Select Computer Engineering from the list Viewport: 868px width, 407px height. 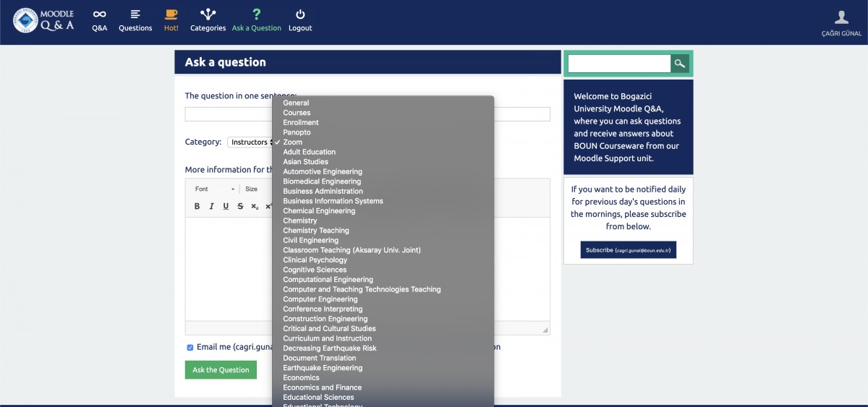320,299
